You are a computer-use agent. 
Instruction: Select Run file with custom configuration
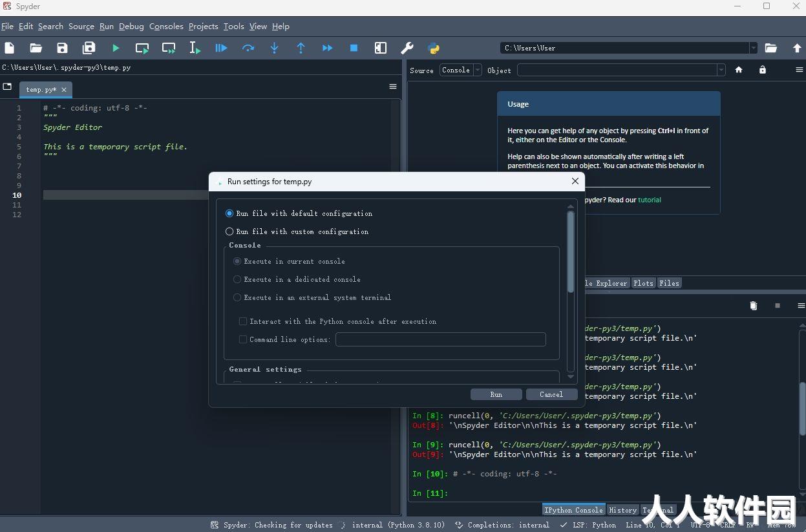pyautogui.click(x=297, y=231)
